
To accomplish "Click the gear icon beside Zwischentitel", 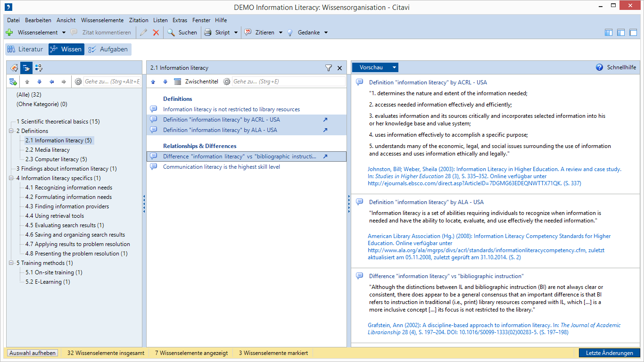I will 227,82.
